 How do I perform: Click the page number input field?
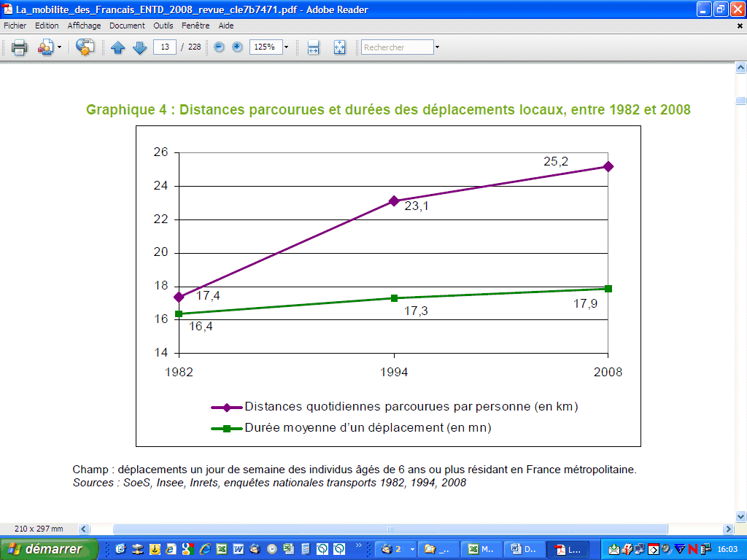[165, 47]
